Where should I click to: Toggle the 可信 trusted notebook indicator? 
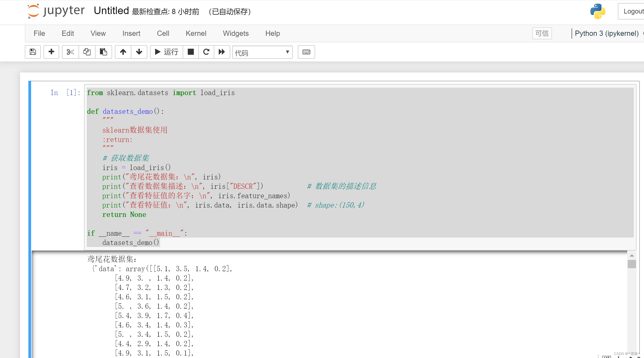pos(542,33)
